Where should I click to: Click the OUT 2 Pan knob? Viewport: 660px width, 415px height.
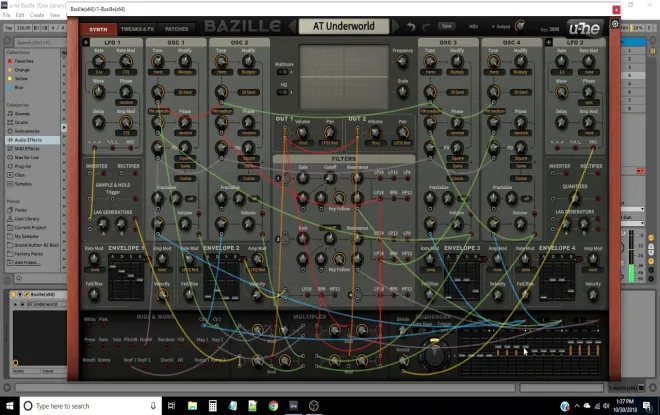point(402,132)
